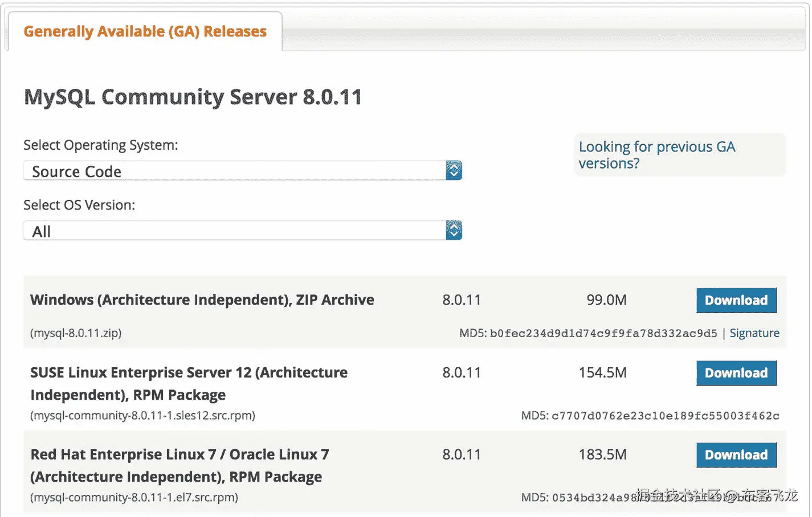The height and width of the screenshot is (517, 812).
Task: Click the mysql-8.0.11.zip filename text
Action: [x=76, y=333]
